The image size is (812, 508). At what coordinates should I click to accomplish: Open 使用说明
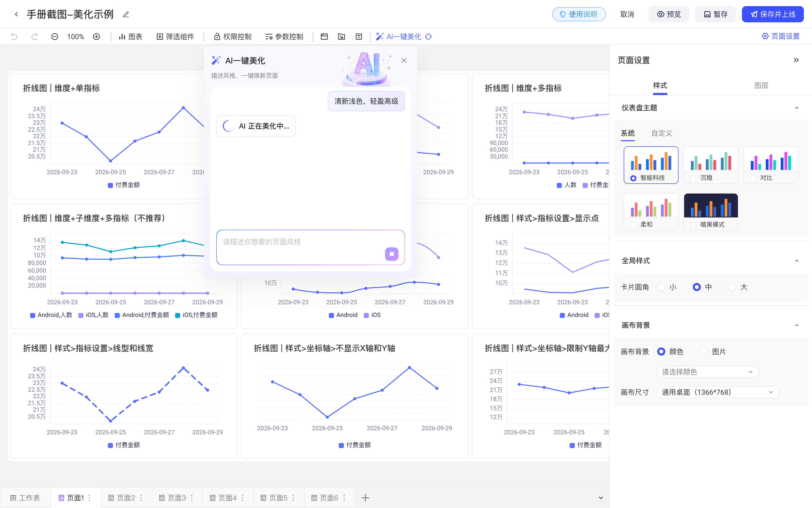point(579,14)
